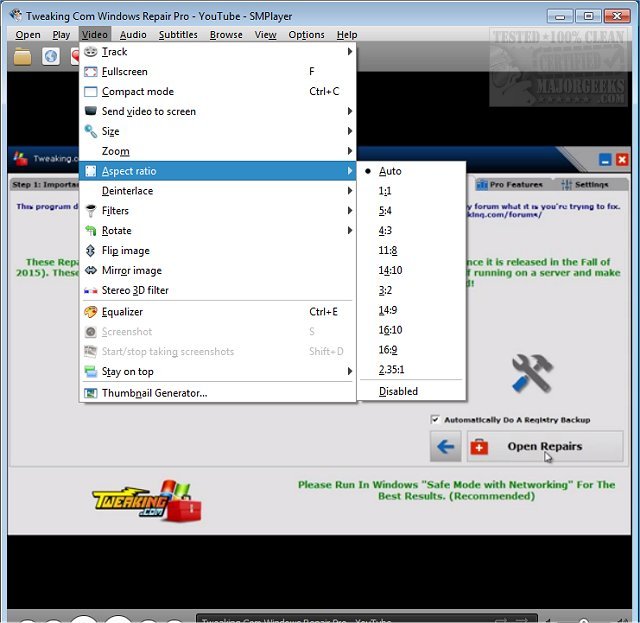Click the blue back arrow button
The image size is (640, 623).
pyautogui.click(x=446, y=447)
